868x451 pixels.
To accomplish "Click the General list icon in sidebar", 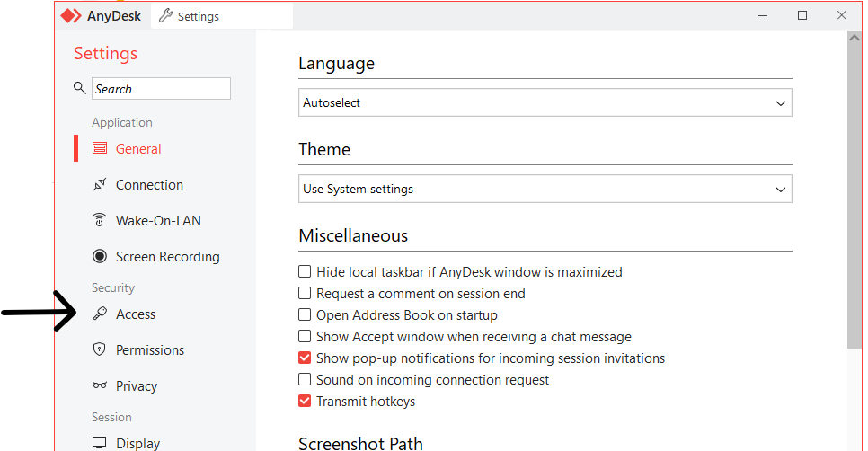I will pos(100,147).
